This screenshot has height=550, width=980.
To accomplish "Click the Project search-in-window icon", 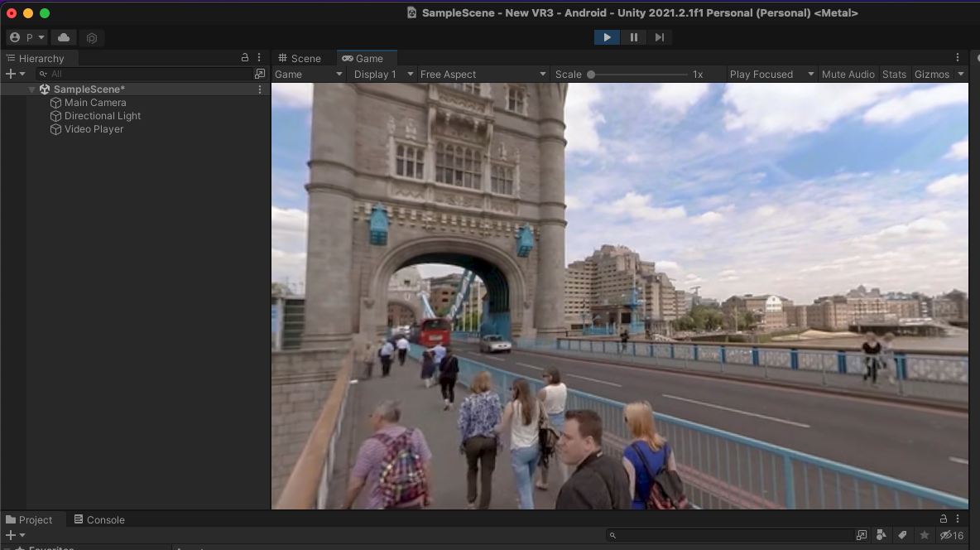I will pyautogui.click(x=862, y=535).
